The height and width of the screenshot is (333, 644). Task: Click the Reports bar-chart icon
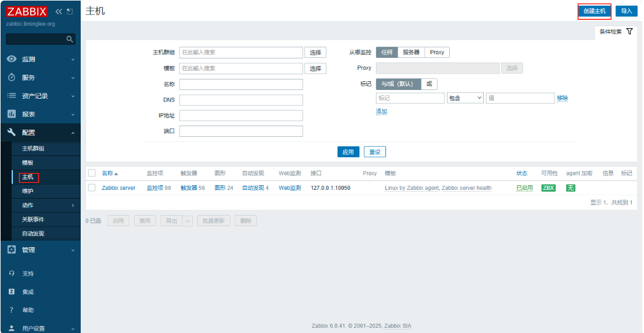click(12, 114)
